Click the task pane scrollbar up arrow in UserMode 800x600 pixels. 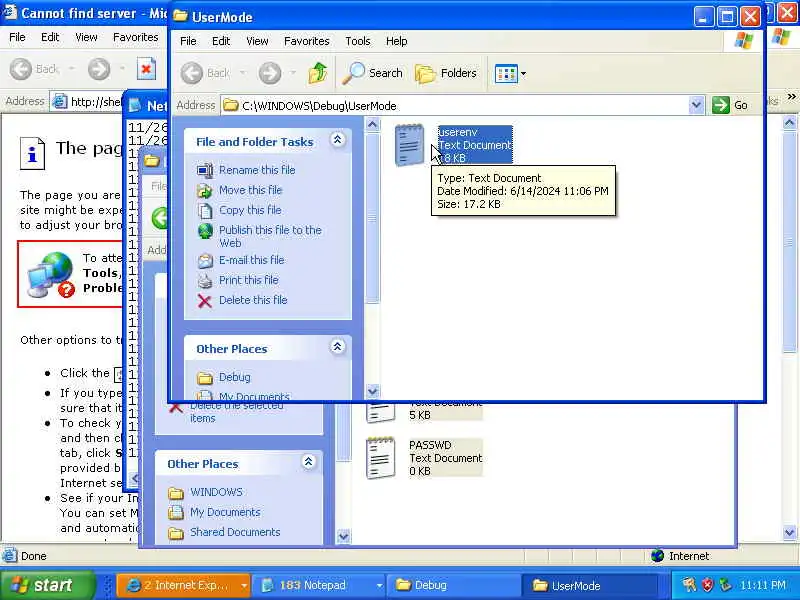click(373, 124)
